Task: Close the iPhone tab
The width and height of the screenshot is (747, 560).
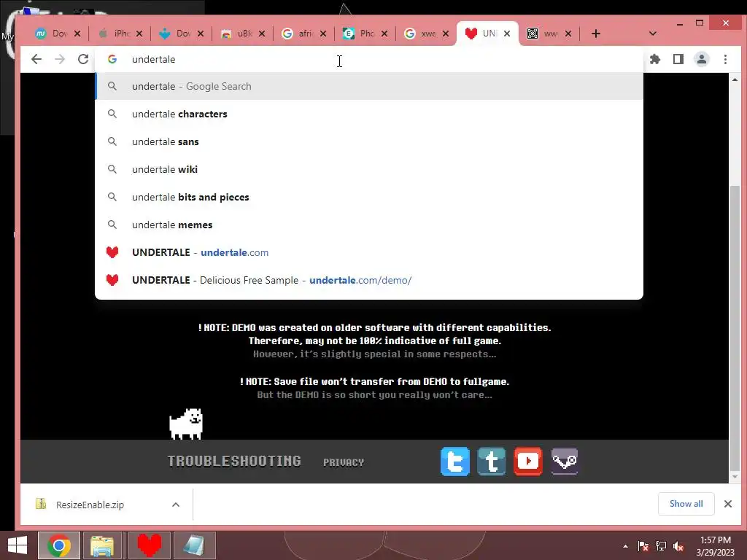Action: coord(139,34)
